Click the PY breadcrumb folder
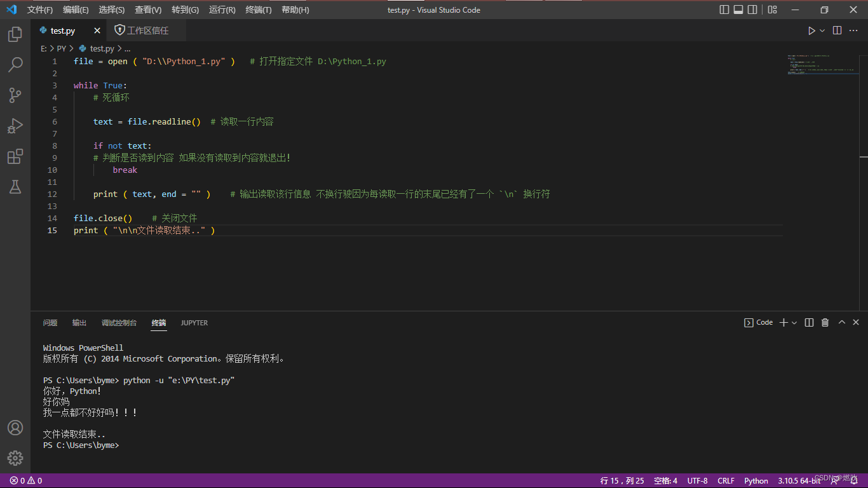868x488 pixels. click(62, 48)
